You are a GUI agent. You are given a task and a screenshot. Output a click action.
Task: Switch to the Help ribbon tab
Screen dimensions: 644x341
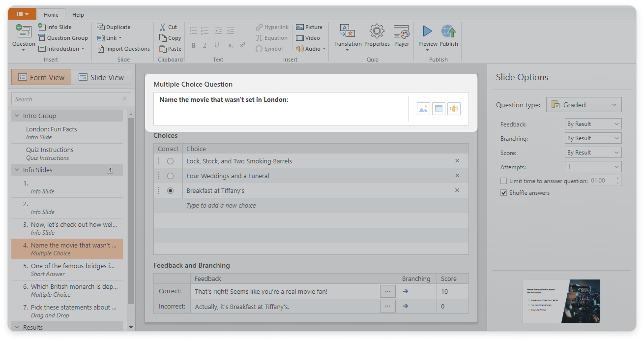point(78,15)
